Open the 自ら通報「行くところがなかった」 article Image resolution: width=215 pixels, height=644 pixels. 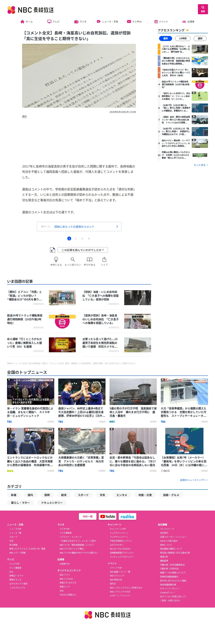click(41, 345)
